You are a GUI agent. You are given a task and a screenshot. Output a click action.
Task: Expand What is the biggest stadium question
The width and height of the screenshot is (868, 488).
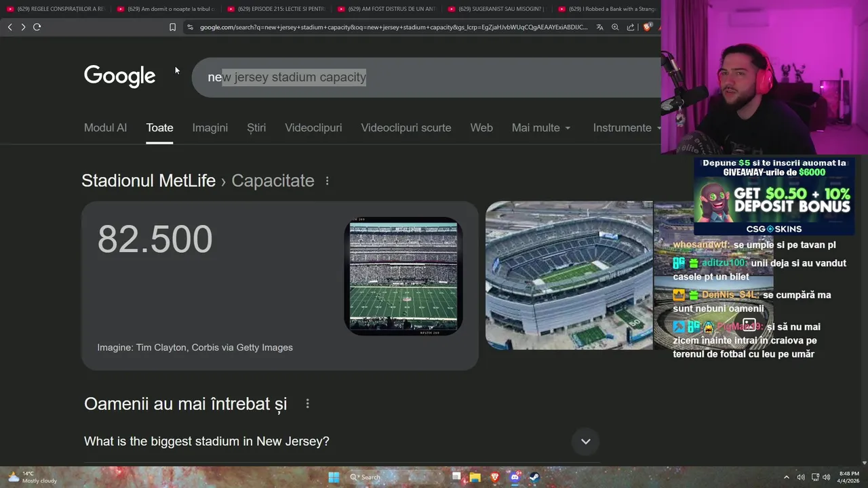342,441
